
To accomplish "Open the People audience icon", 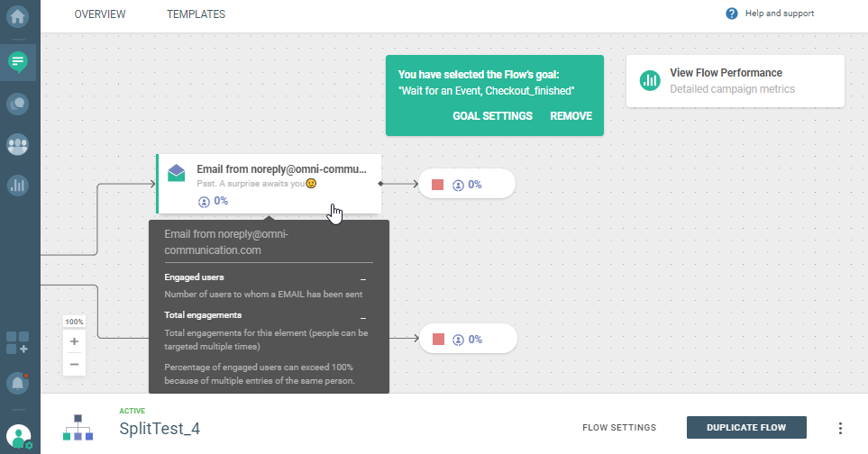I will click(18, 144).
